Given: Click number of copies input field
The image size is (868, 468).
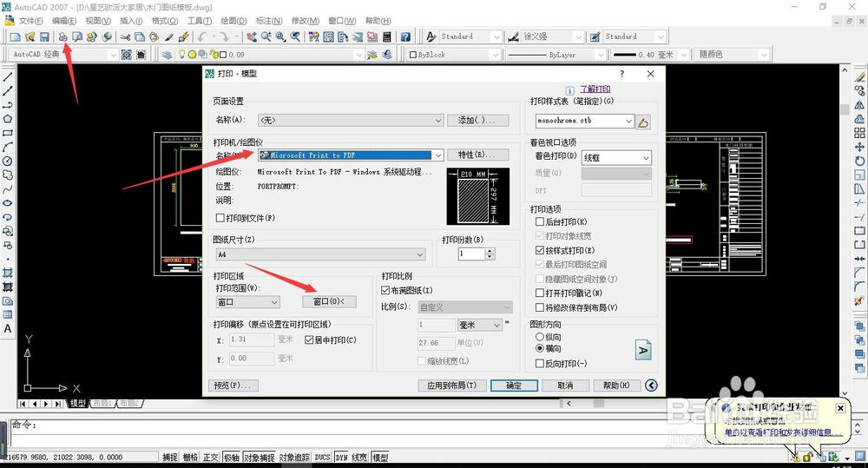Looking at the screenshot, I should [x=471, y=254].
